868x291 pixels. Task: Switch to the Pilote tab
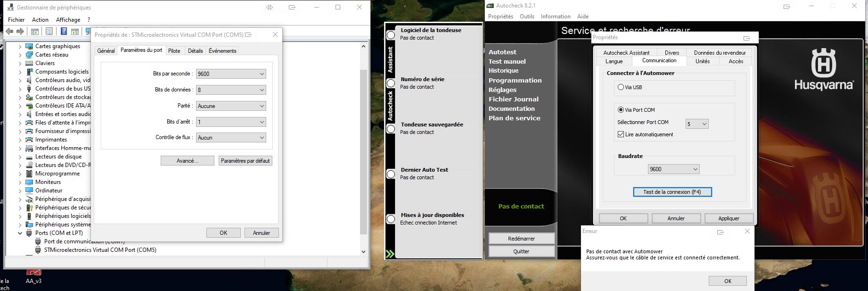pyautogui.click(x=174, y=51)
